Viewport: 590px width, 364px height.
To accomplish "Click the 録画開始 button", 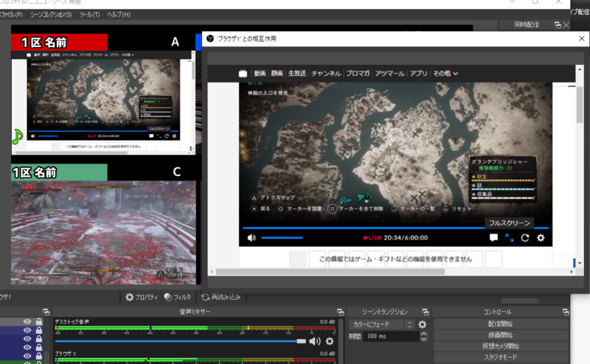I will click(502, 335).
